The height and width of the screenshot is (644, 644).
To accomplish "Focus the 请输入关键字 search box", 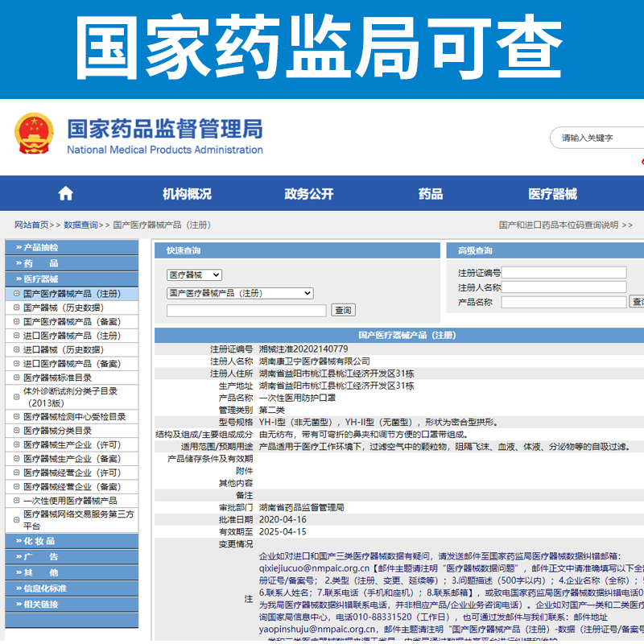I will point(597,138).
